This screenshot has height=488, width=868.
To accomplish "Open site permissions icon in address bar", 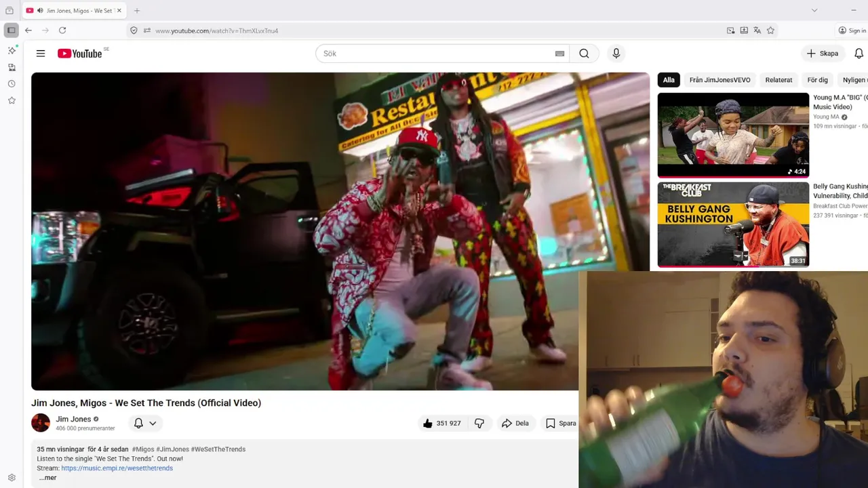I will [146, 30].
